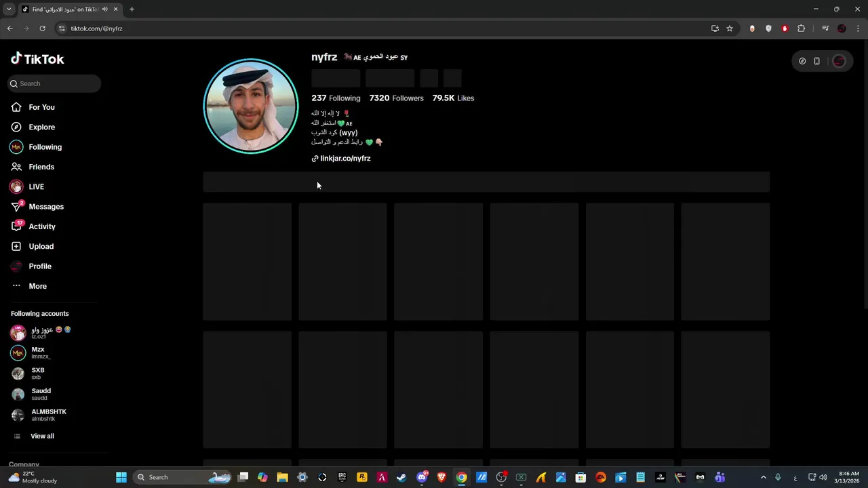Open the ALMBSHTK following account

[x=49, y=415]
